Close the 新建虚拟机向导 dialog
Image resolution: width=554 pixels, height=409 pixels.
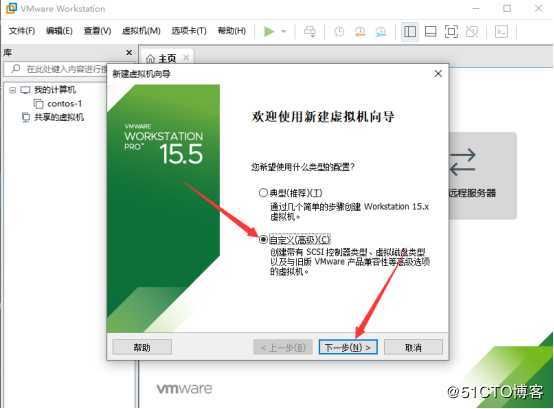[438, 74]
